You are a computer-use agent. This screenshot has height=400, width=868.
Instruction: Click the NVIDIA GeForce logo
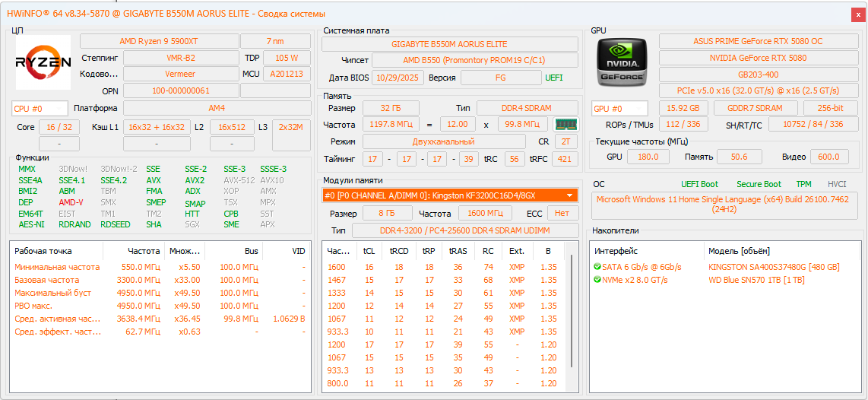pyautogui.click(x=621, y=62)
